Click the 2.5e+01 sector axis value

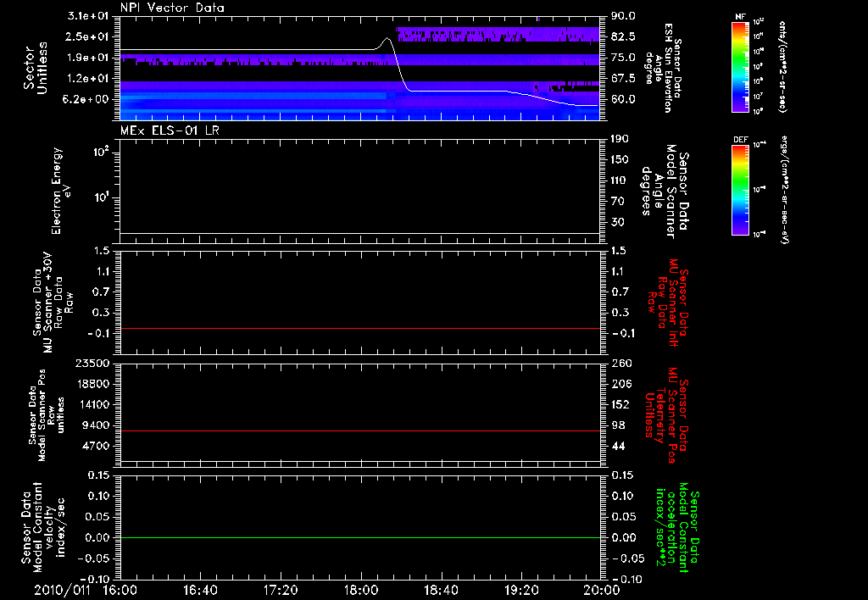click(x=88, y=36)
